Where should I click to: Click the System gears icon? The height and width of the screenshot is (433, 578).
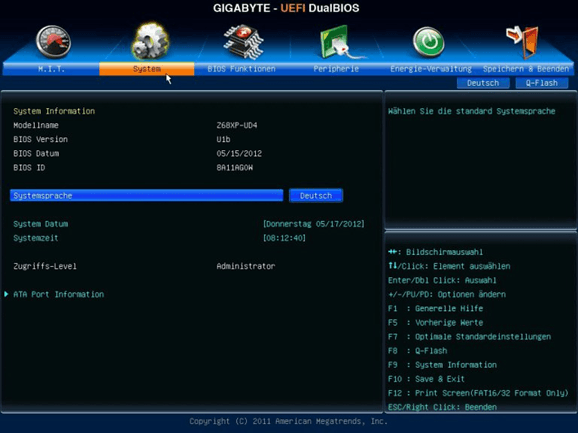point(150,41)
